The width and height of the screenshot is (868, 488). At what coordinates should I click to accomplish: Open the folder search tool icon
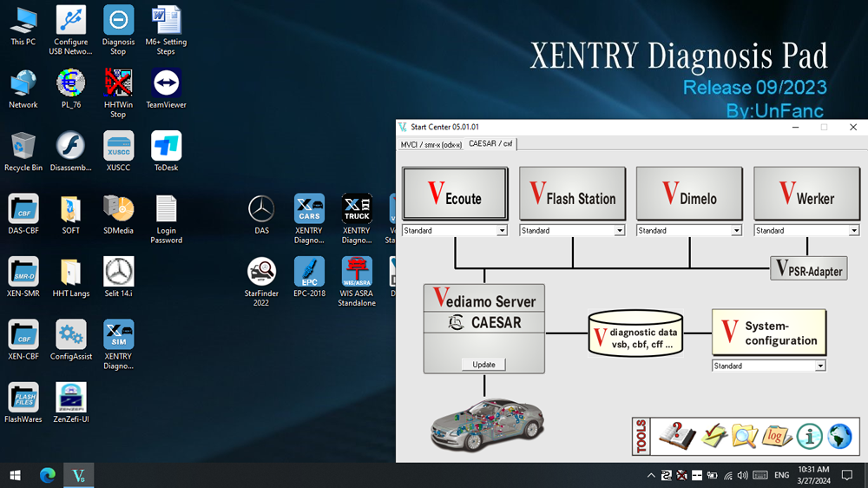point(745,436)
